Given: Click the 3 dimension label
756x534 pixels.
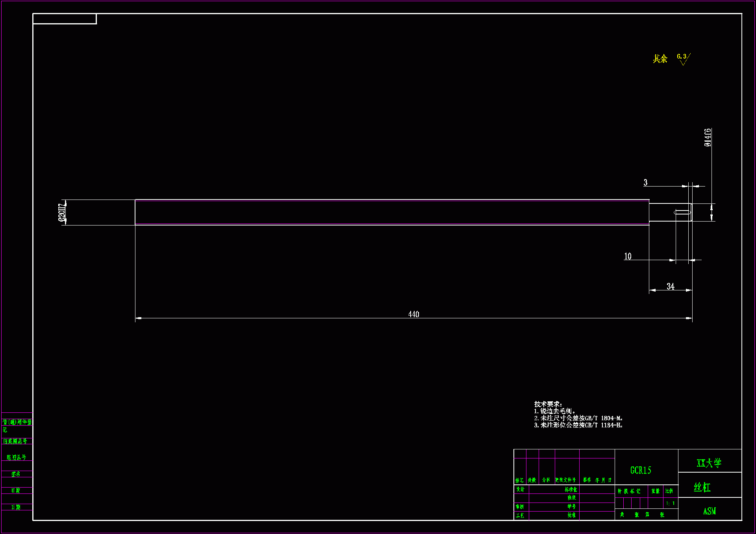Looking at the screenshot, I should [x=645, y=183].
